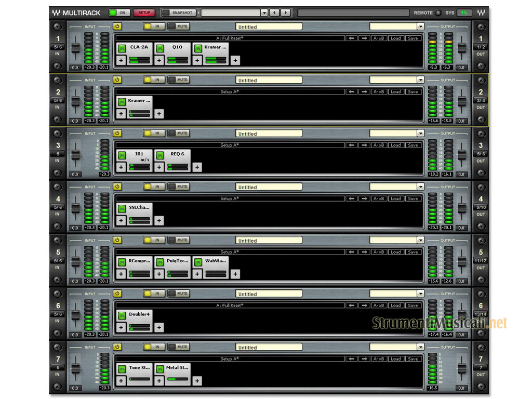The image size is (532, 399).
Task: Click the SNAPSHOT button in the top bar
Action: (x=179, y=12)
